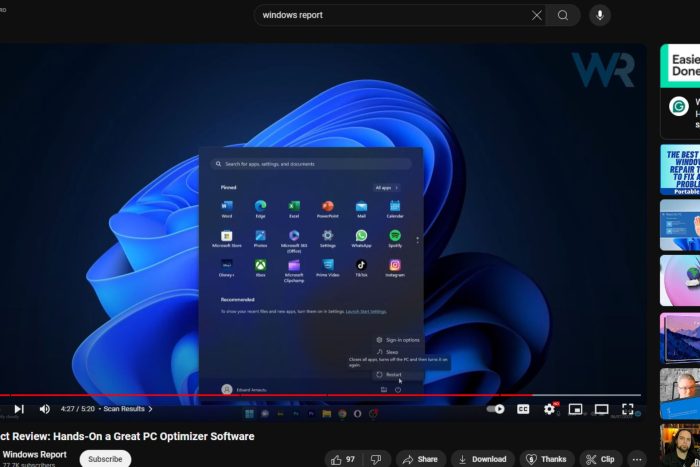Screen dimensions: 700x467
Task: Click the video title 'Hands-On a Great PC Optimizer Software'
Action: tap(154, 436)
